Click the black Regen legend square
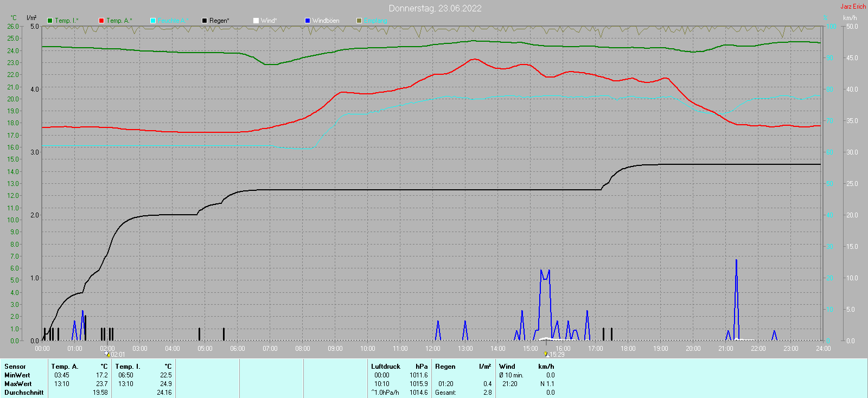 205,21
